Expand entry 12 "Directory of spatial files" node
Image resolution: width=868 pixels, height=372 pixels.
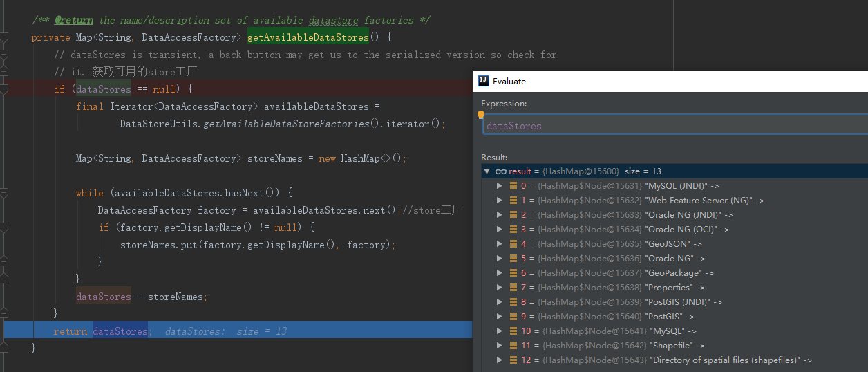coord(500,360)
